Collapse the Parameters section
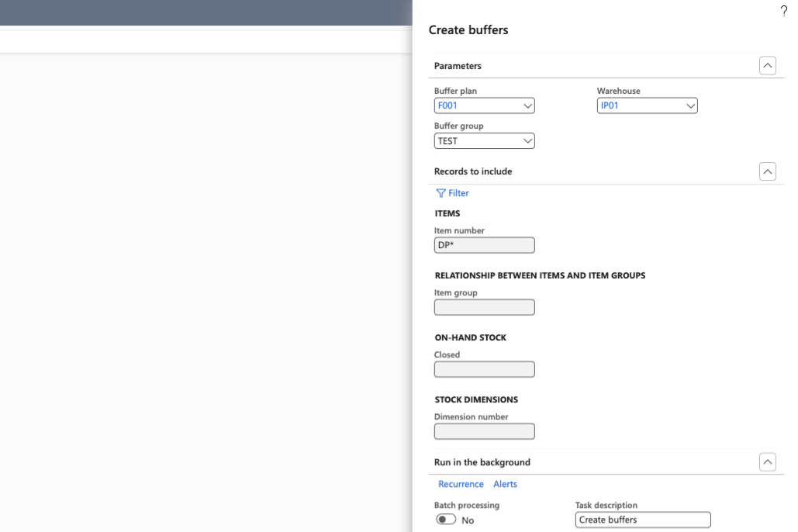Viewport: 798px width, 532px height. click(767, 66)
